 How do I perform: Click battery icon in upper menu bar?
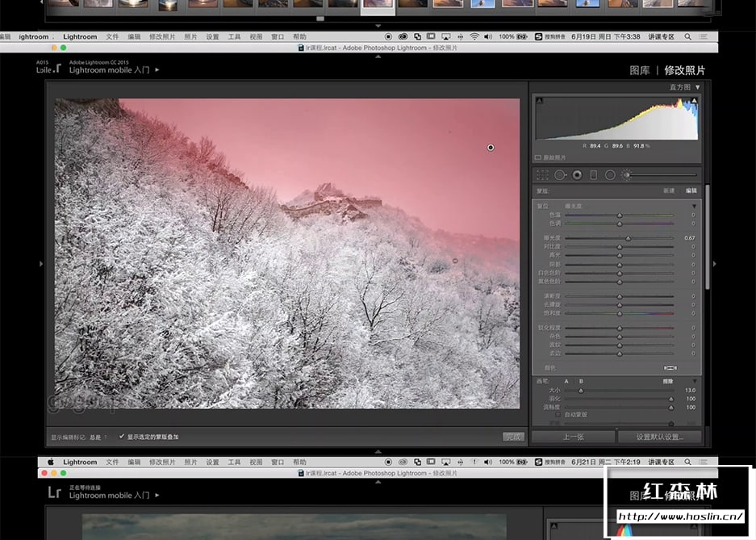coord(522,36)
